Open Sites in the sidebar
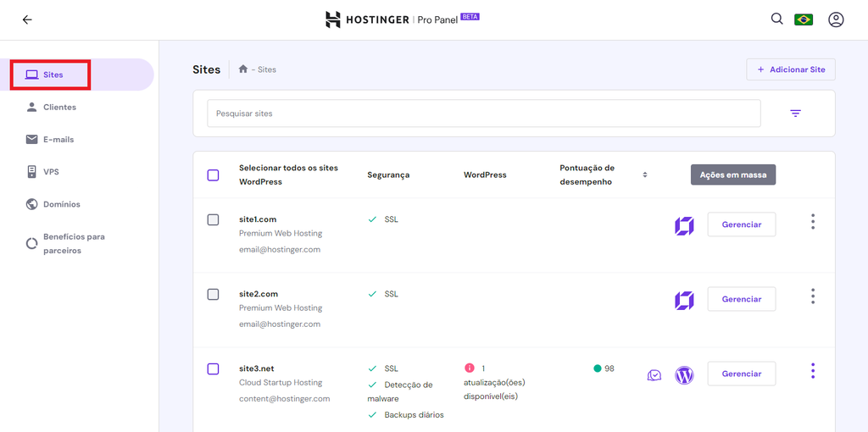 [77, 75]
